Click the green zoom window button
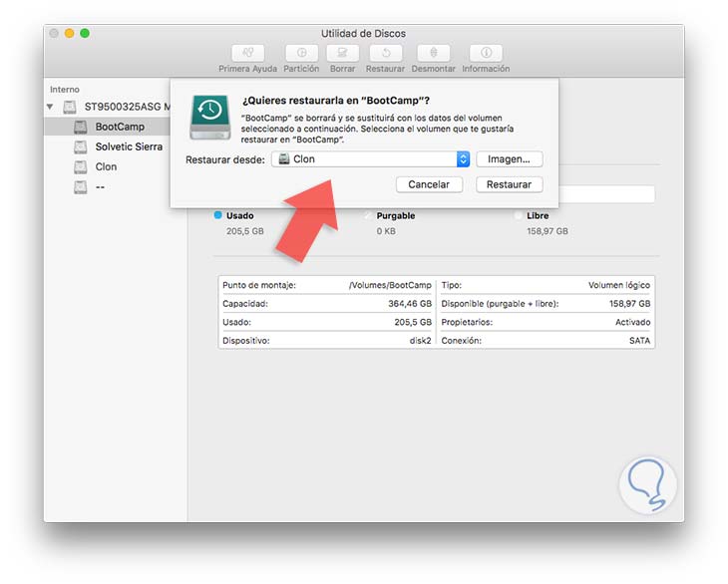728x584 pixels. (x=85, y=33)
